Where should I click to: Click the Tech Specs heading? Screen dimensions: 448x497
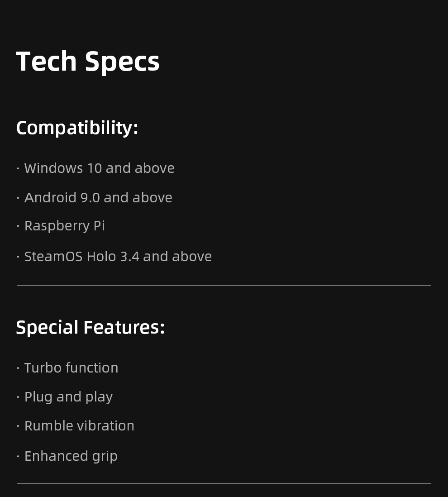88,62
